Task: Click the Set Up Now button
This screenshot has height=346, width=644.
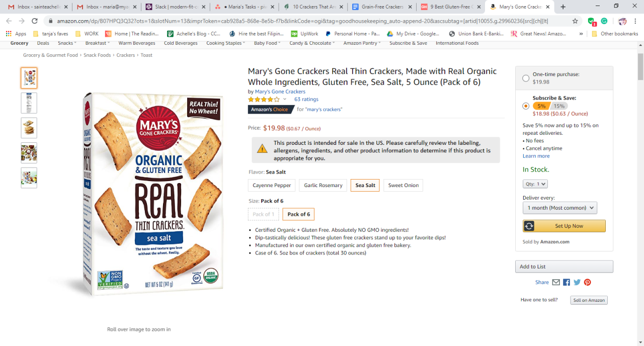Action: click(564, 226)
